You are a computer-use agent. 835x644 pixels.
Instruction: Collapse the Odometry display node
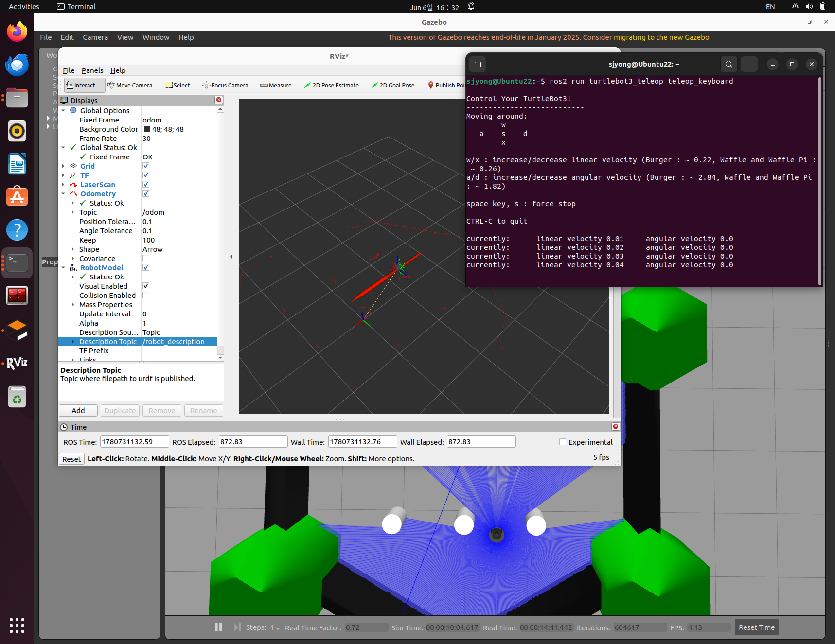(x=63, y=194)
